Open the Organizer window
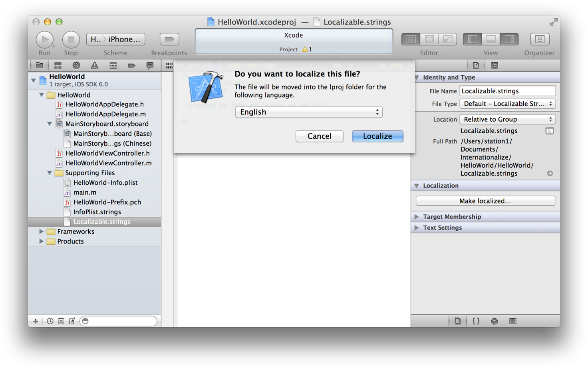Image resolution: width=588 pixels, height=368 pixels. (x=539, y=39)
